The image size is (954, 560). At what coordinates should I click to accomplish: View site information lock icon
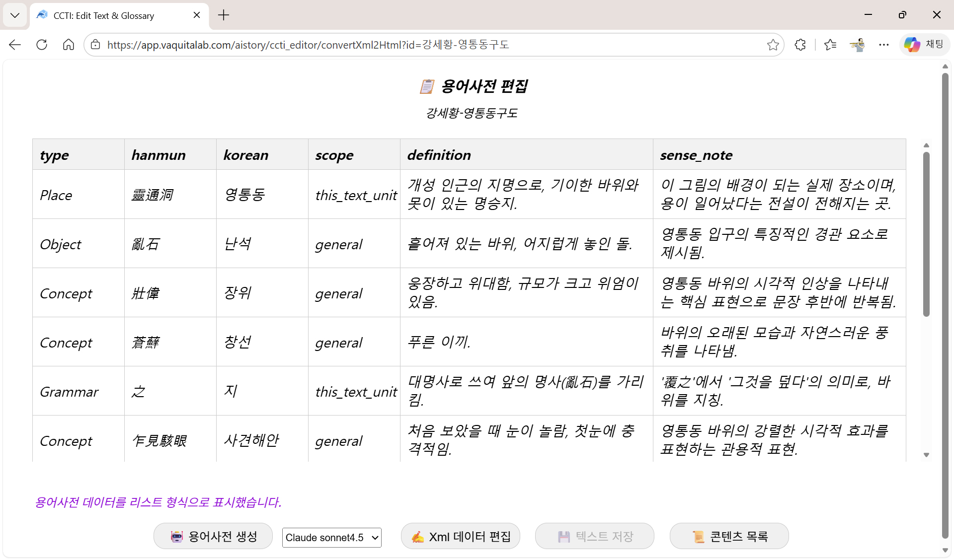click(x=95, y=45)
